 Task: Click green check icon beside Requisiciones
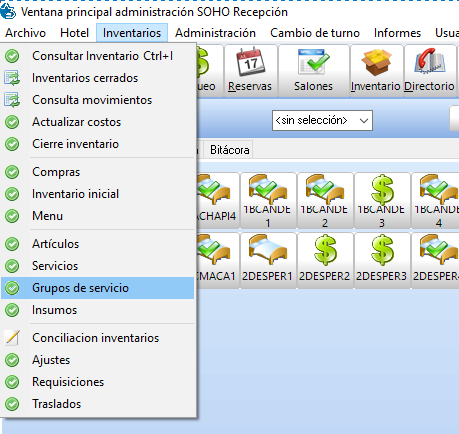pyautogui.click(x=12, y=382)
